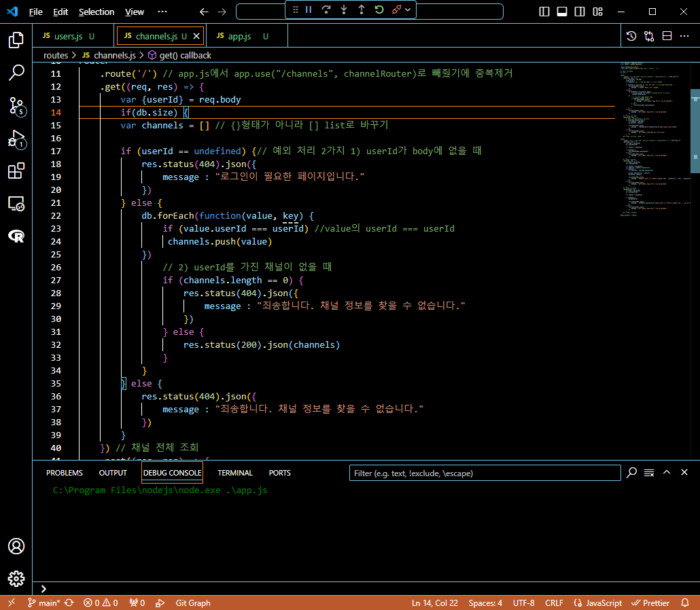This screenshot has height=610, width=700.
Task: Open notifications bell
Action: click(x=685, y=603)
